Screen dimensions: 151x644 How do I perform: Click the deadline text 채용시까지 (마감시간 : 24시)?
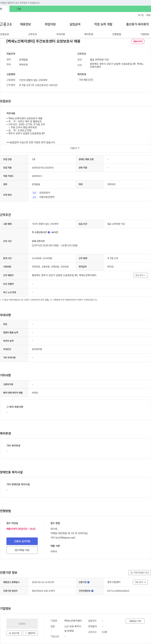21,529
